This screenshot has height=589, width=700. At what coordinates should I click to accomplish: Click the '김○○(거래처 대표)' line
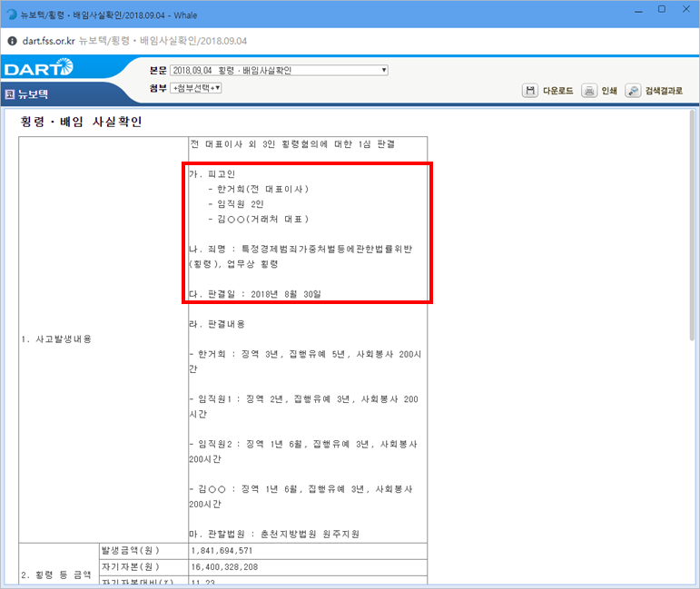pos(258,219)
